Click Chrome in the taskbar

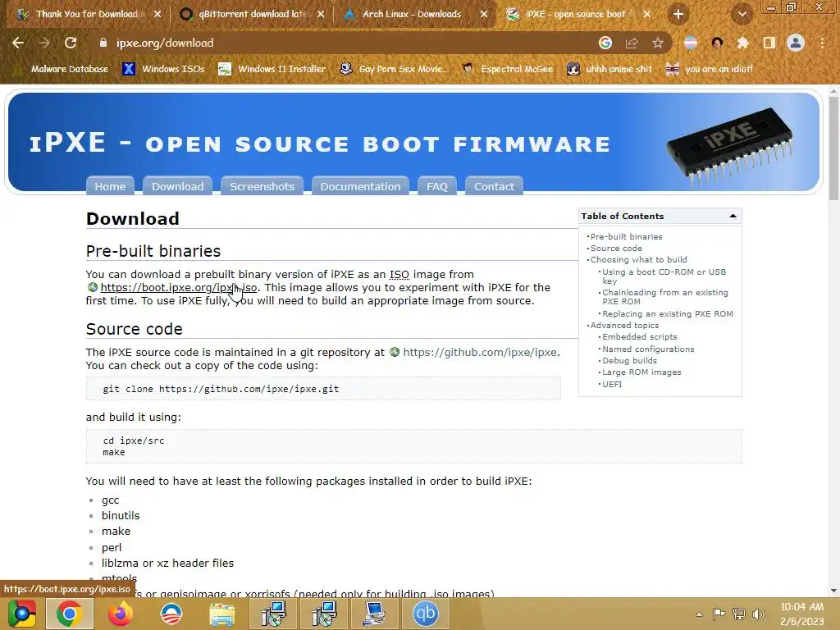(x=70, y=614)
